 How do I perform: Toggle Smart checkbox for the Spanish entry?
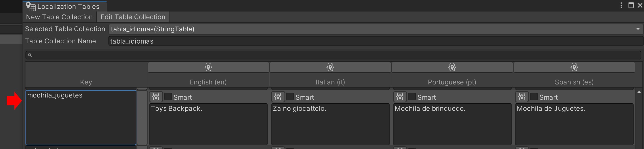534,97
